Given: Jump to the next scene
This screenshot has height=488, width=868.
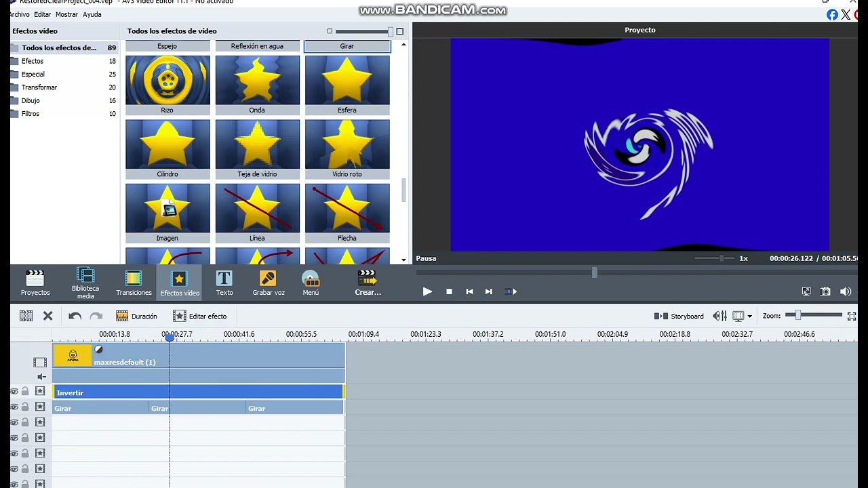Looking at the screenshot, I should pyautogui.click(x=511, y=291).
